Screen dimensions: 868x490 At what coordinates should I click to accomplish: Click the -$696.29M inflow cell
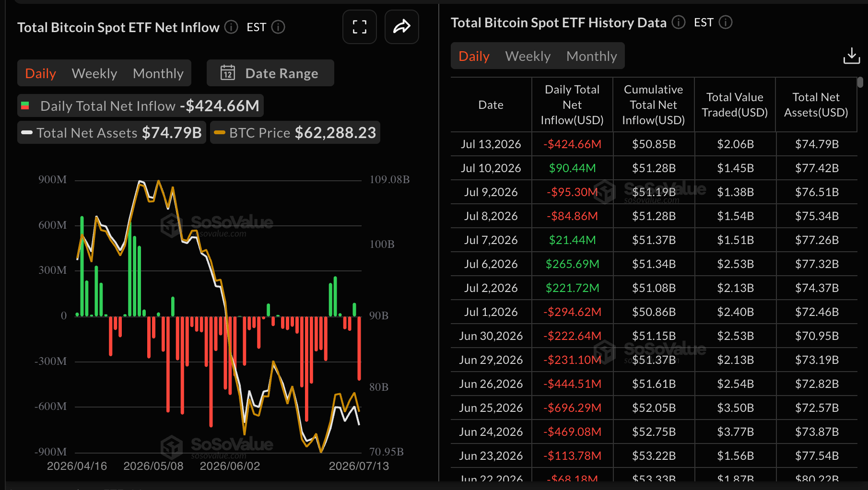tap(572, 408)
